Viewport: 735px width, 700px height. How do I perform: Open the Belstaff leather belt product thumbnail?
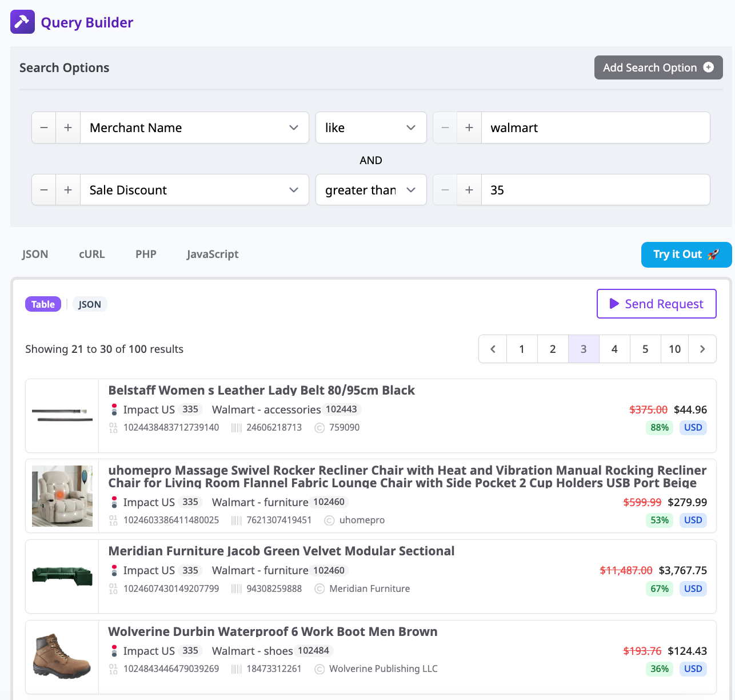point(62,416)
